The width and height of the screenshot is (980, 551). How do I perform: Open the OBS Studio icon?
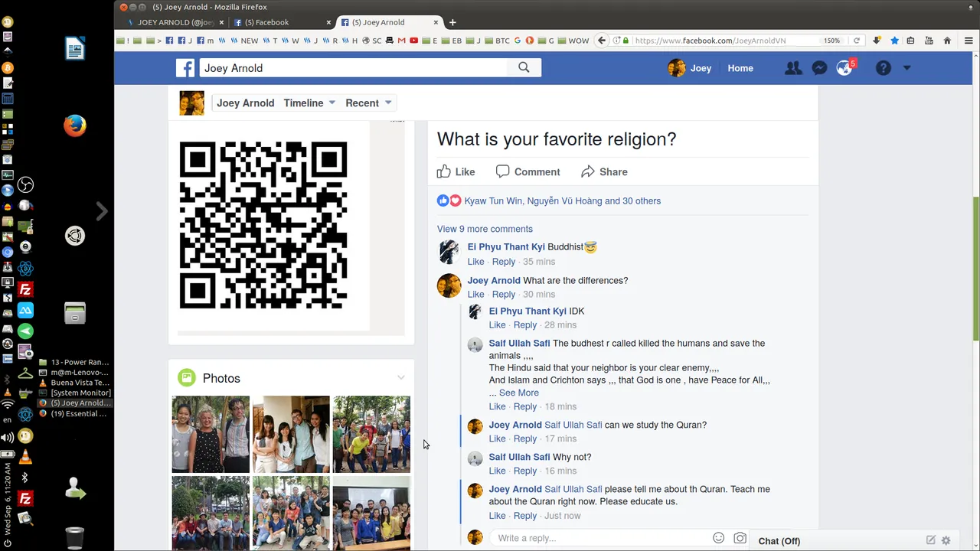click(25, 184)
